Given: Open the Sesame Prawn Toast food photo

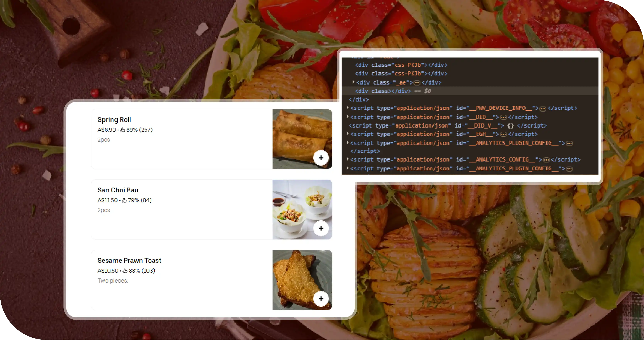Looking at the screenshot, I should pyautogui.click(x=302, y=280).
